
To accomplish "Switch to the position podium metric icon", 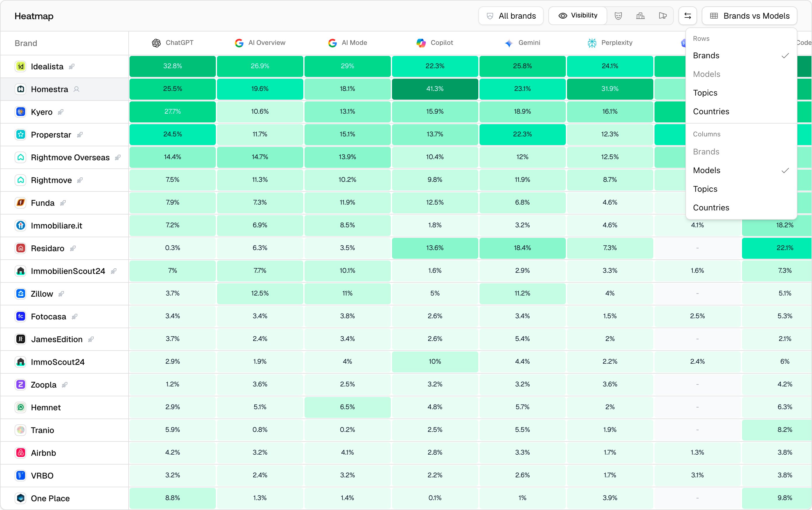I will coord(640,16).
